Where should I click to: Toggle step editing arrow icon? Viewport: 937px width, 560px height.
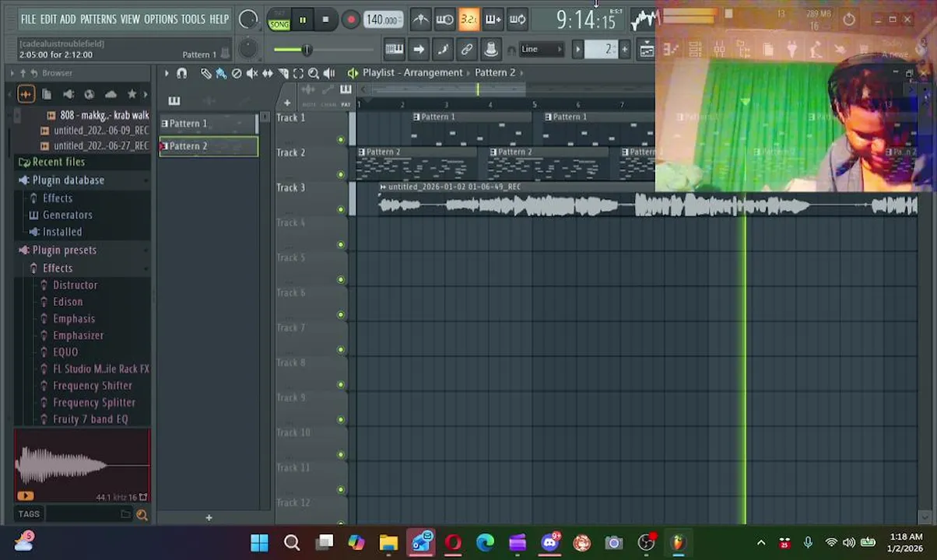tap(419, 50)
